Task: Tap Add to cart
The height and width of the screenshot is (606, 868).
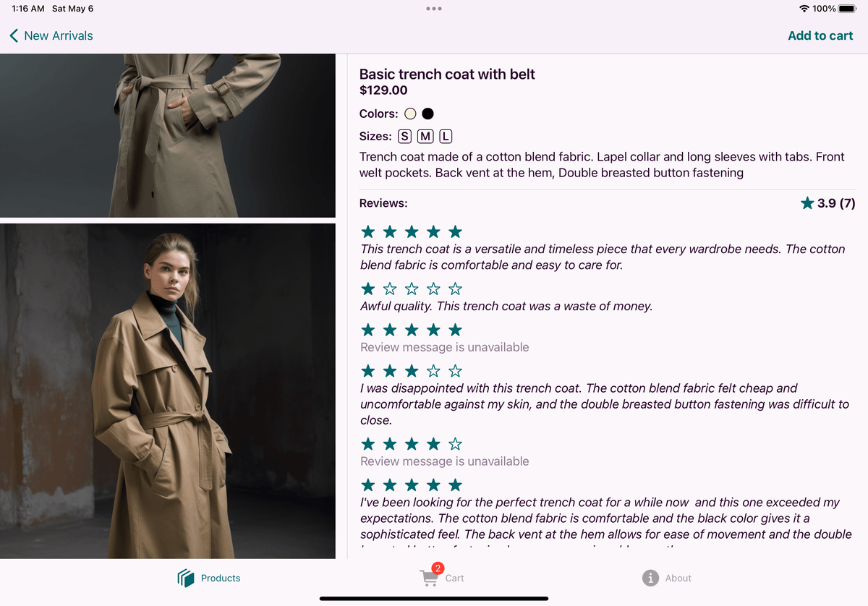Action: click(820, 35)
